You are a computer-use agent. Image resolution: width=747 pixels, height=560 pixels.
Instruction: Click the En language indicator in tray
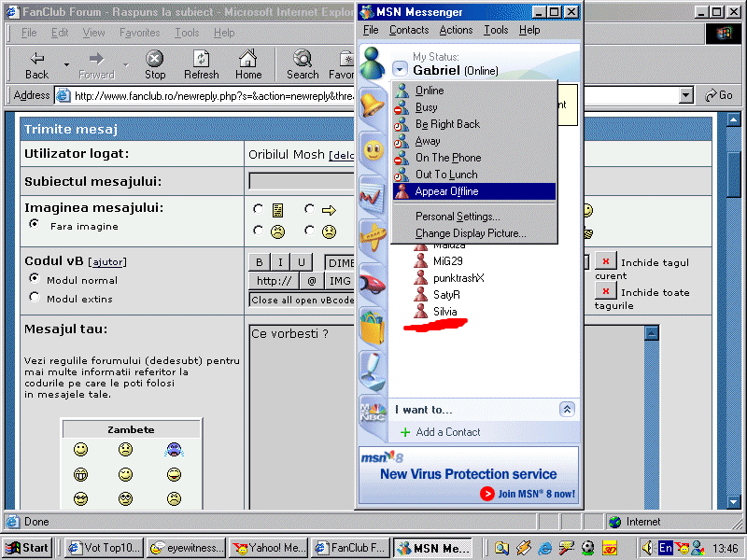665,548
